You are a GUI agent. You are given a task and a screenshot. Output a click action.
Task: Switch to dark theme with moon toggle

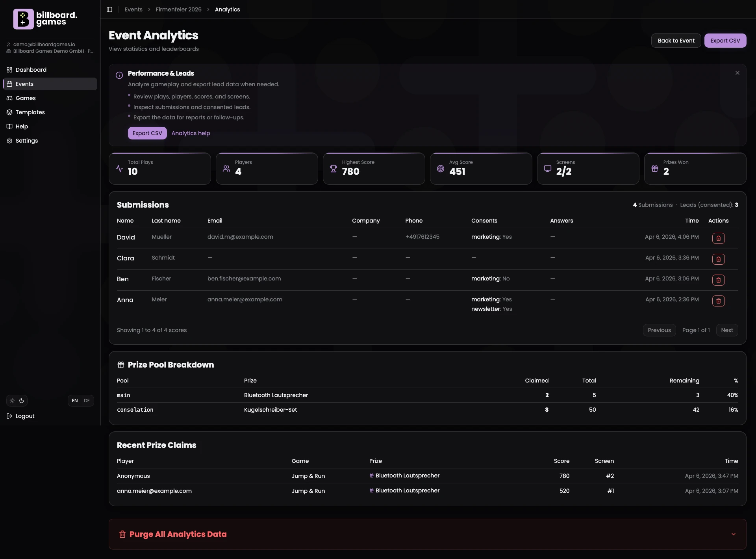[x=22, y=400]
